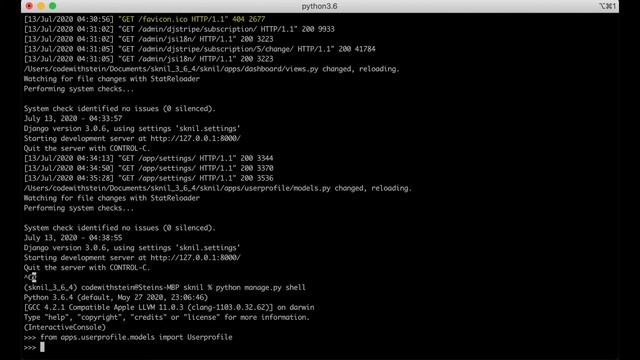The width and height of the screenshot is (640, 360).
Task: Click the first Django version 3.0.6 line
Action: pos(132,129)
